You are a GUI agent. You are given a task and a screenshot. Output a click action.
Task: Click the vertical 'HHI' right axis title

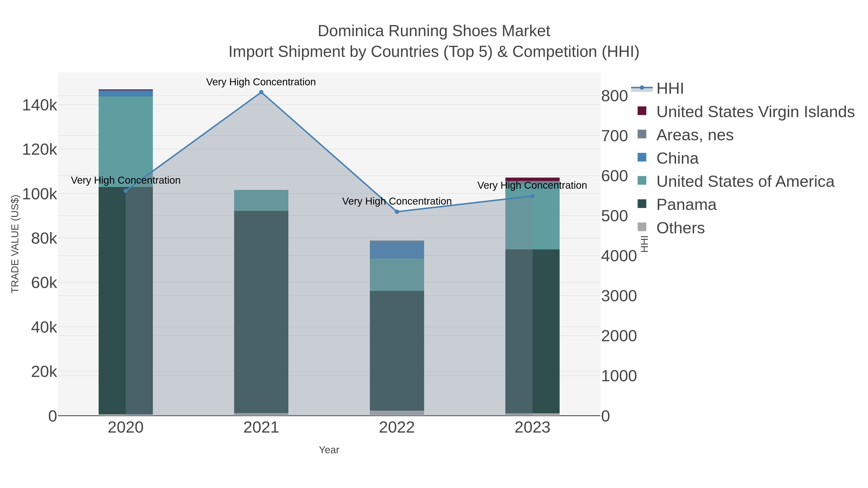644,244
